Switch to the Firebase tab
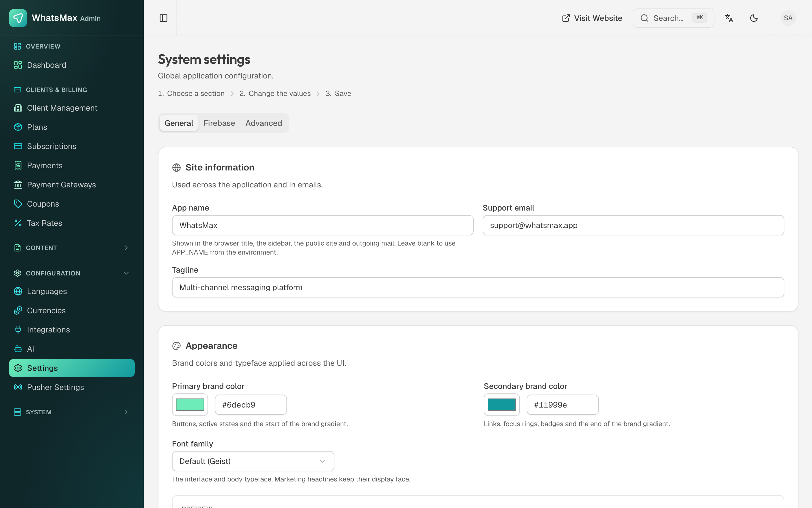The image size is (812, 508). 219,123
